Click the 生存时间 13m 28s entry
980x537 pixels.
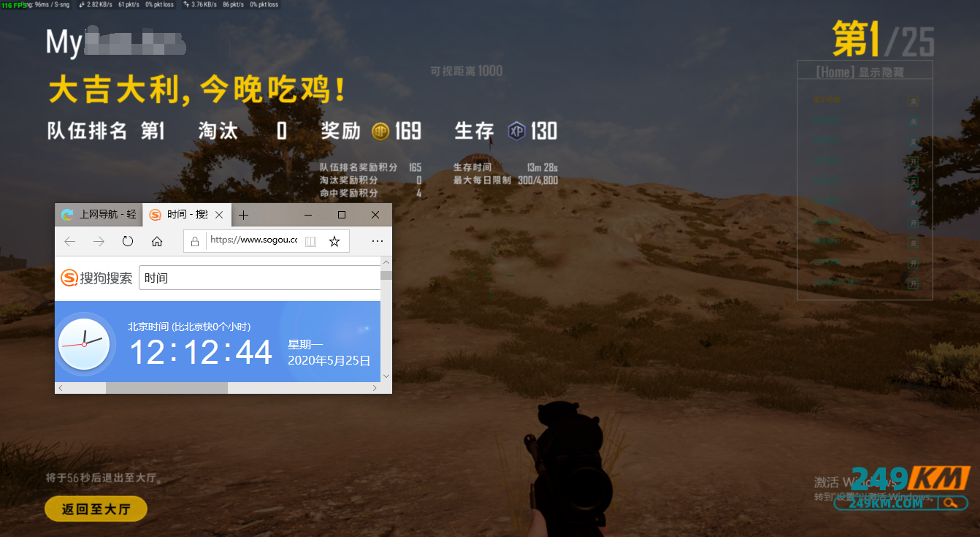click(505, 167)
